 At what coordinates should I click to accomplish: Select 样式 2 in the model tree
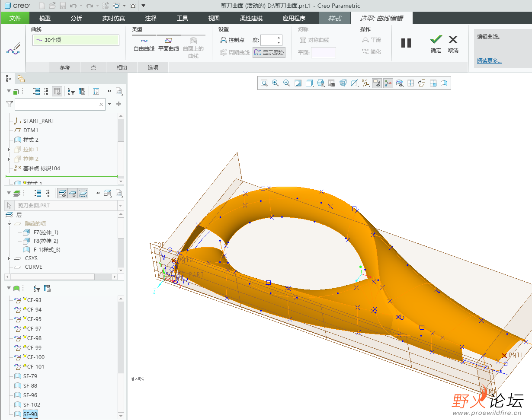(31, 140)
